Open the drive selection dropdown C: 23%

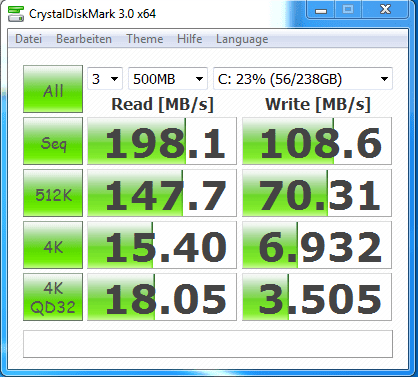pyautogui.click(x=303, y=79)
